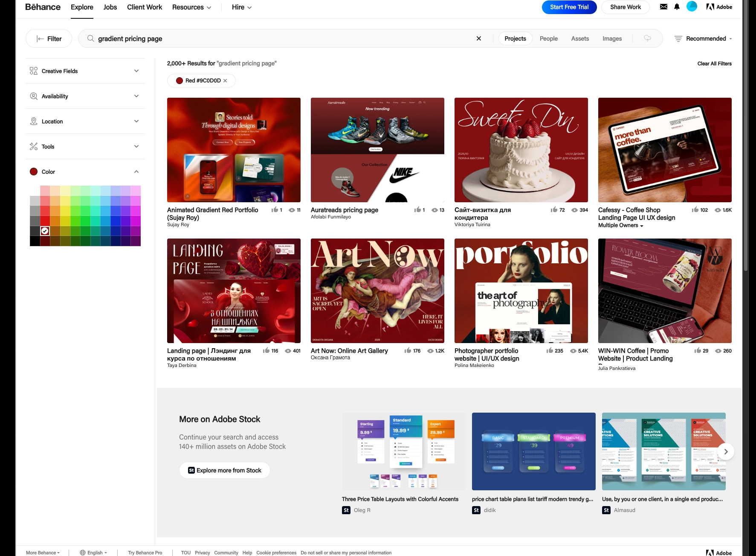Select the checked dark red color swatch
Viewport: 756px width, 556px height.
pyautogui.click(x=45, y=231)
